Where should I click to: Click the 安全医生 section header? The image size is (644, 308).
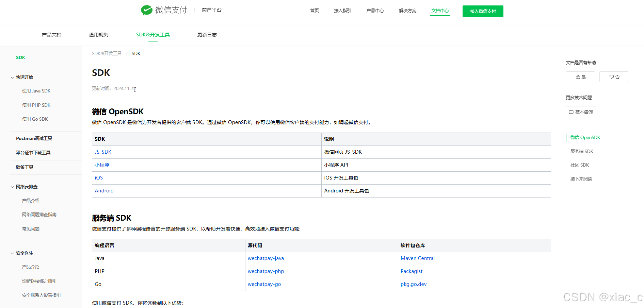(x=25, y=253)
